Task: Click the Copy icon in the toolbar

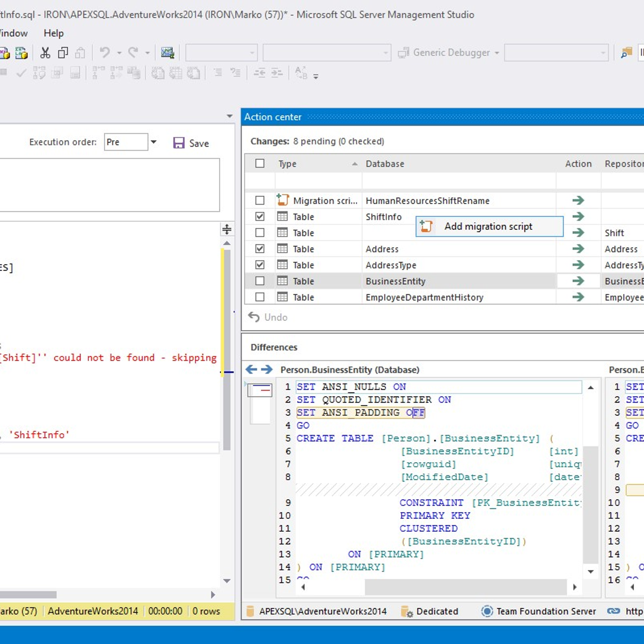Action: (x=62, y=52)
